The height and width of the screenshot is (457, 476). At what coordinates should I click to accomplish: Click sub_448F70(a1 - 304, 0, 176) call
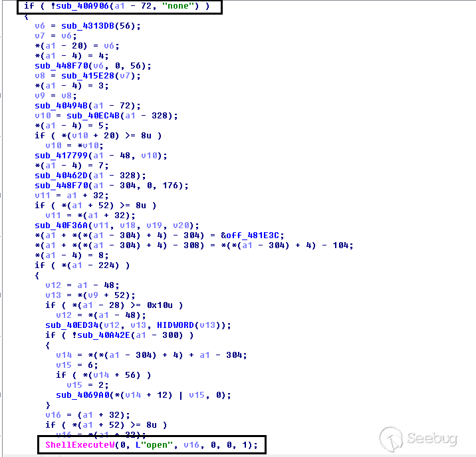[x=112, y=186]
